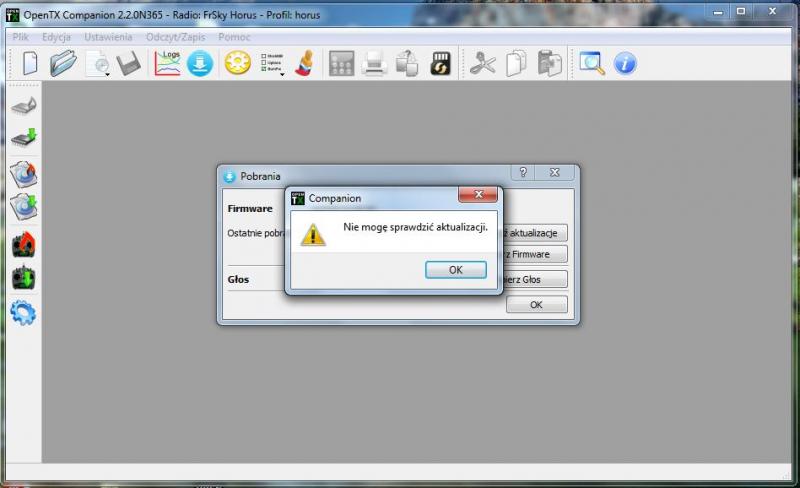Click the red-arrow read from radio icon
The width and height of the screenshot is (800, 488).
pos(24,244)
